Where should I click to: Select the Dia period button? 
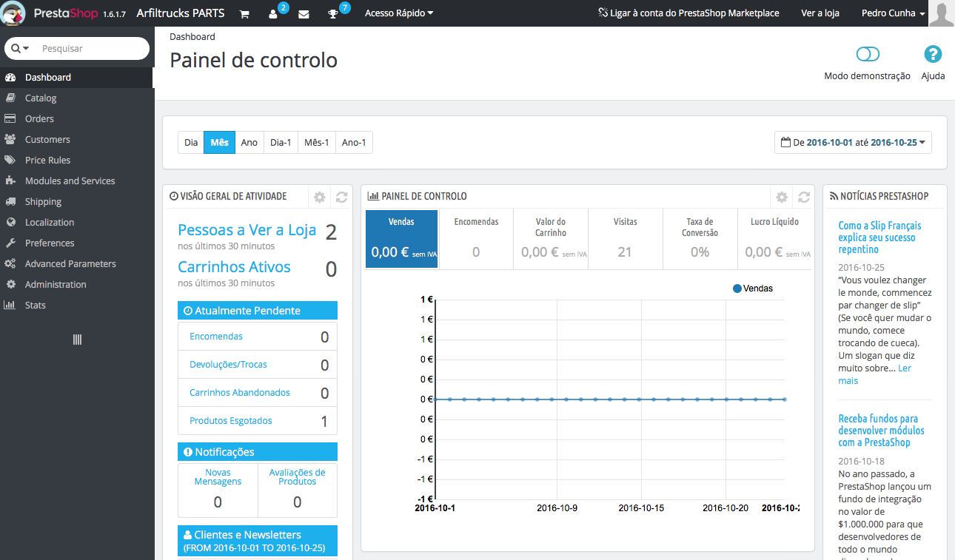click(x=191, y=142)
